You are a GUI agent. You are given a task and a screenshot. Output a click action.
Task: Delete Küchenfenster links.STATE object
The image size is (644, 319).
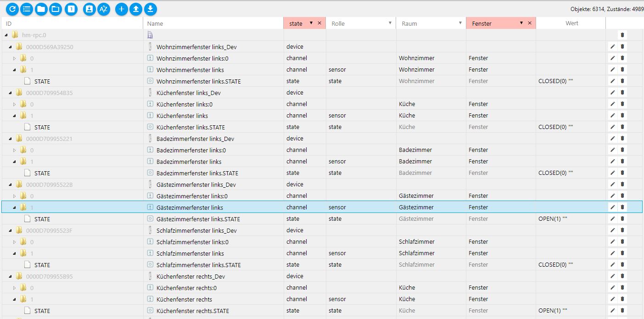[x=622, y=127]
